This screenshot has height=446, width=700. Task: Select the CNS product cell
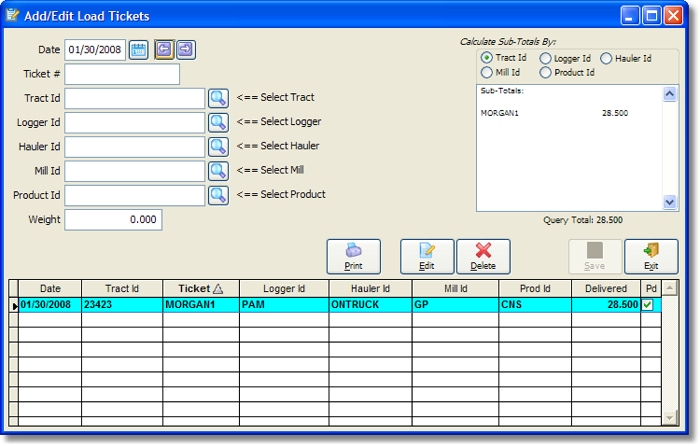point(535,304)
